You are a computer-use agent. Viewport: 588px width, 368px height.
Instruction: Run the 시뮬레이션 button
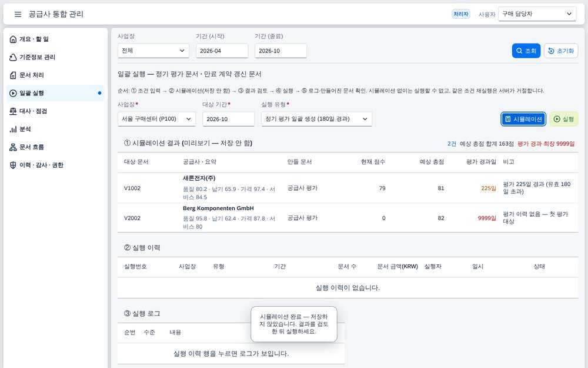point(523,119)
